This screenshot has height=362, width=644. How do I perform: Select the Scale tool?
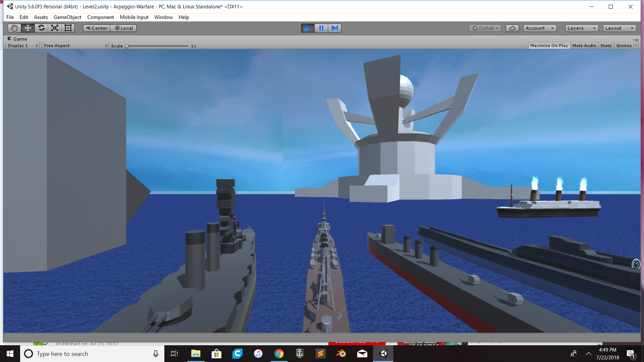55,28
